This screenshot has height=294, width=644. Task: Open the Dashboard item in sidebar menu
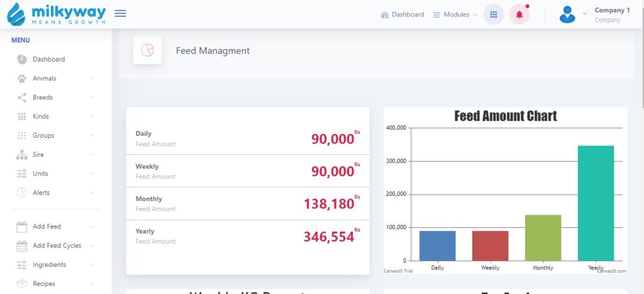pyautogui.click(x=48, y=59)
